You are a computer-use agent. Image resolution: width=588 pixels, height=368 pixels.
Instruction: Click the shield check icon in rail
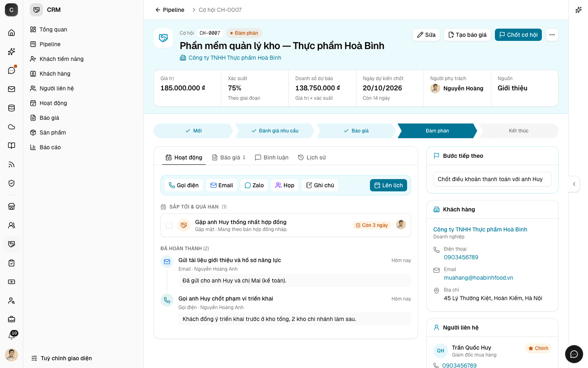click(11, 183)
